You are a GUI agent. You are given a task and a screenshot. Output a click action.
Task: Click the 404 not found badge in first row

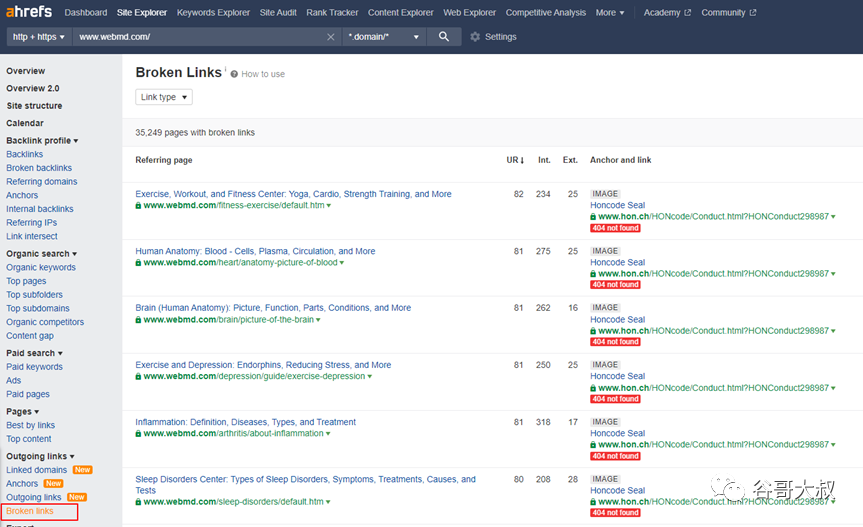[x=615, y=228]
